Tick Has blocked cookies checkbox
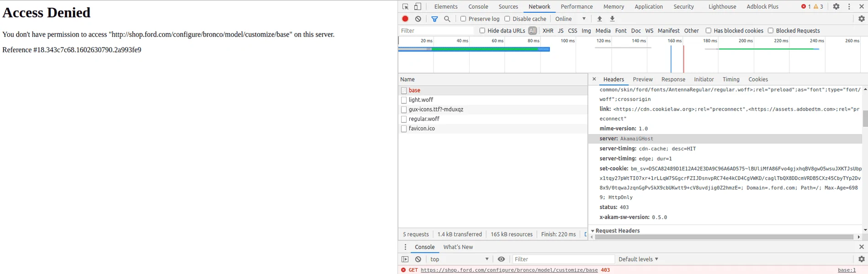Screen dimensions: 868x274 pyautogui.click(x=708, y=31)
